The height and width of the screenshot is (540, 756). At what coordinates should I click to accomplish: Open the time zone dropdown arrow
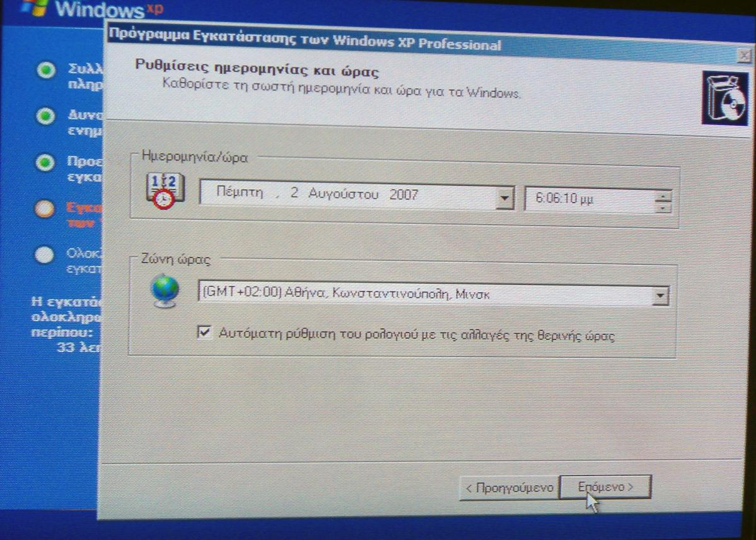660,295
